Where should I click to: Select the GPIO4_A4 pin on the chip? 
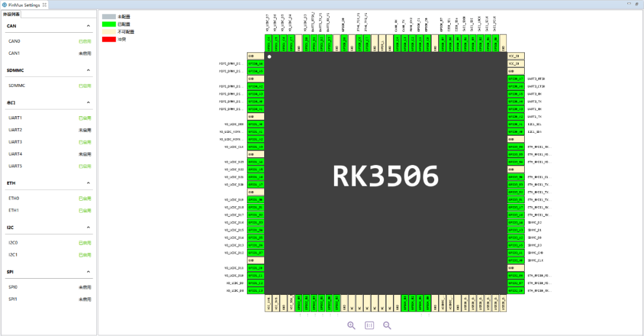[255, 64]
